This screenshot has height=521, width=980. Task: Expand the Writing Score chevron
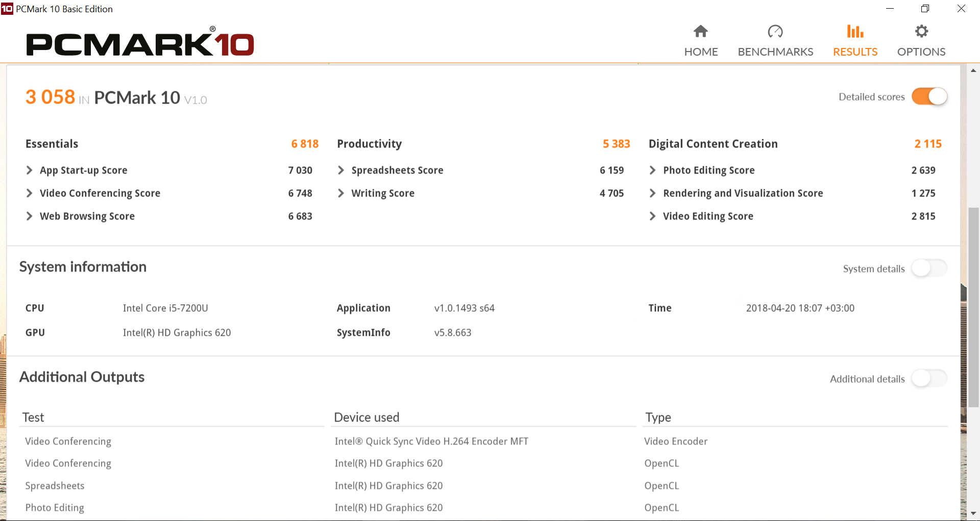coord(341,193)
